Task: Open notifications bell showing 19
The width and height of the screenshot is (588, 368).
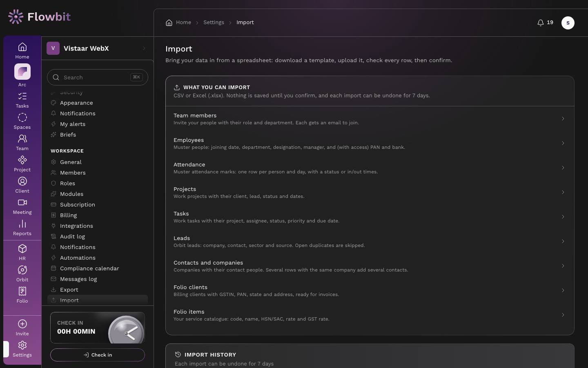Action: [x=545, y=22]
